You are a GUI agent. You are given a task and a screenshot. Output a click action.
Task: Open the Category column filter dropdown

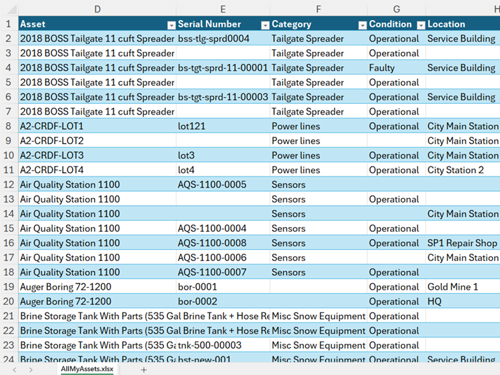tap(362, 25)
